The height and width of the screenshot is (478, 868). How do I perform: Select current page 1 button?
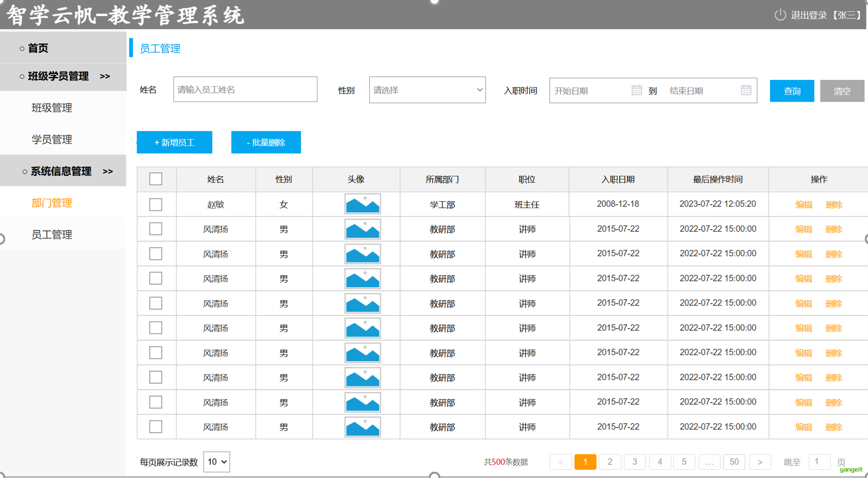[x=585, y=461]
